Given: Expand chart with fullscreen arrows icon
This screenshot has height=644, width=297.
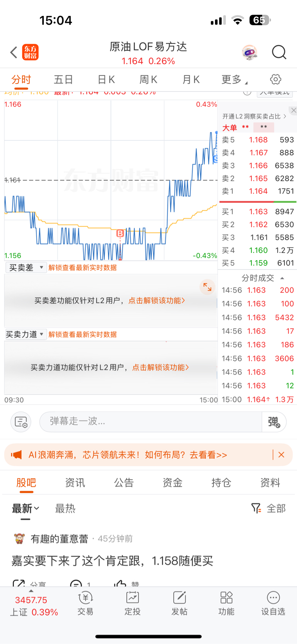Looking at the screenshot, I should [207, 287].
